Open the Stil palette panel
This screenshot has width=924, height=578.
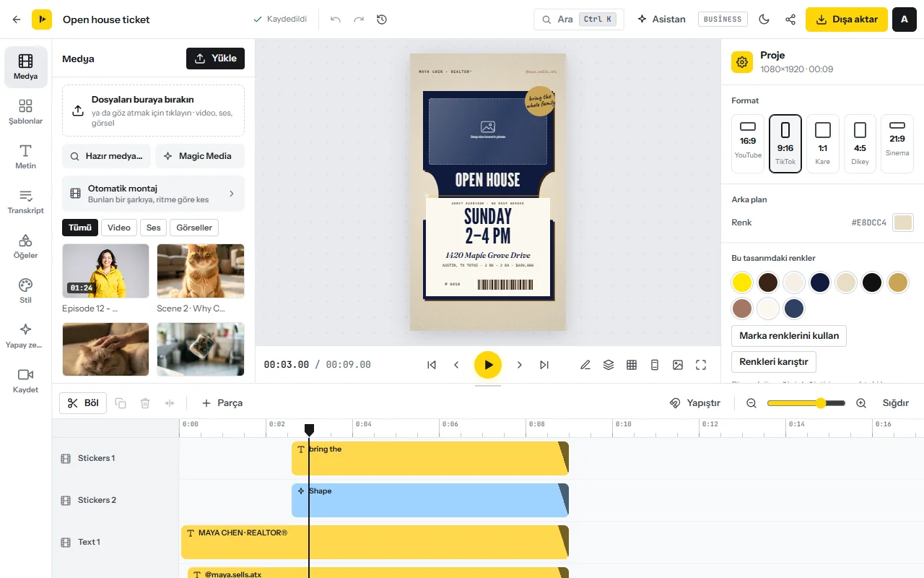pyautogui.click(x=25, y=291)
